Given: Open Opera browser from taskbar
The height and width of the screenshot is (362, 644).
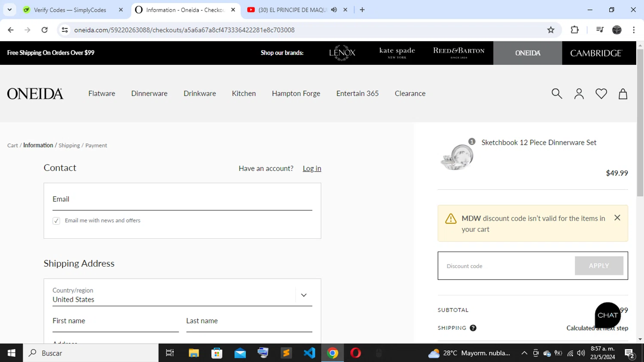Looking at the screenshot, I should click(355, 353).
